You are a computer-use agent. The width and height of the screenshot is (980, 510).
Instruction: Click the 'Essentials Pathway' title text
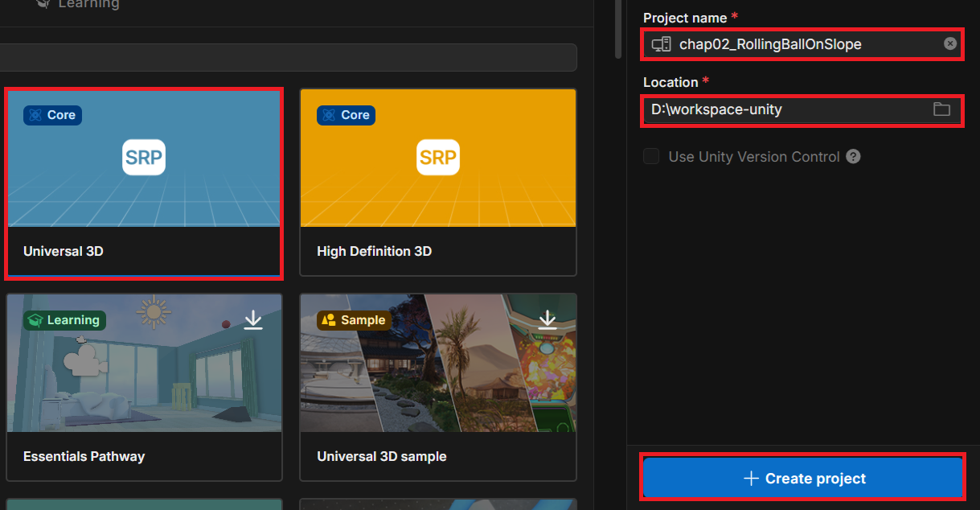84,456
